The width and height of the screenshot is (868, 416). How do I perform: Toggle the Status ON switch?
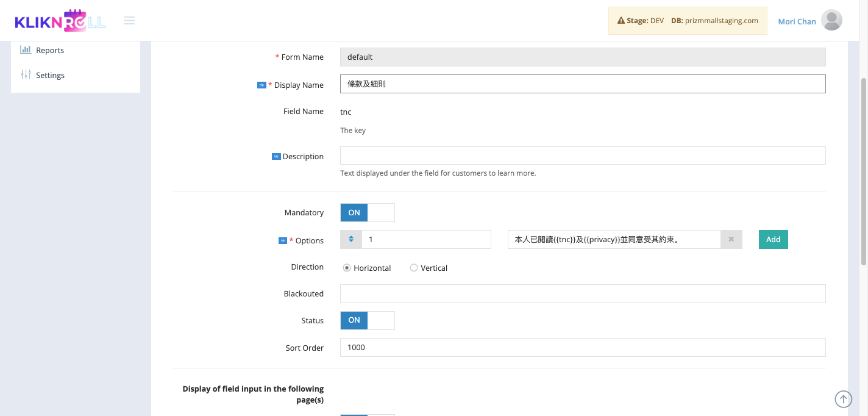(x=368, y=320)
